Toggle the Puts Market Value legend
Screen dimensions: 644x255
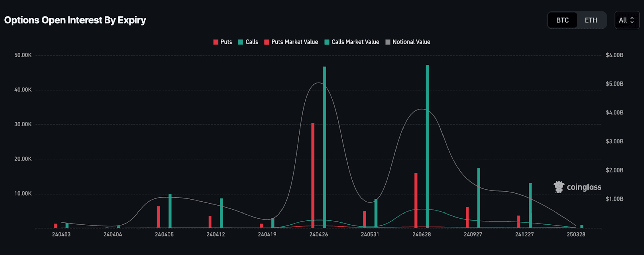coord(291,42)
